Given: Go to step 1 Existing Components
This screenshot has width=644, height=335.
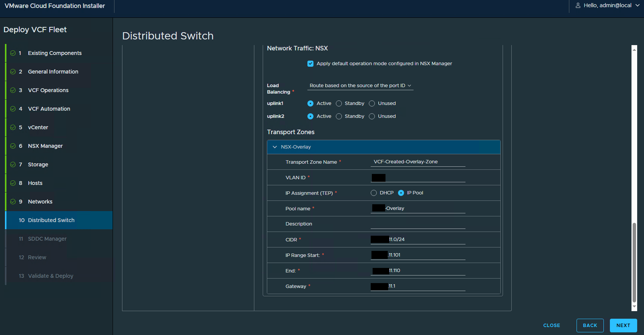Looking at the screenshot, I should [59, 53].
